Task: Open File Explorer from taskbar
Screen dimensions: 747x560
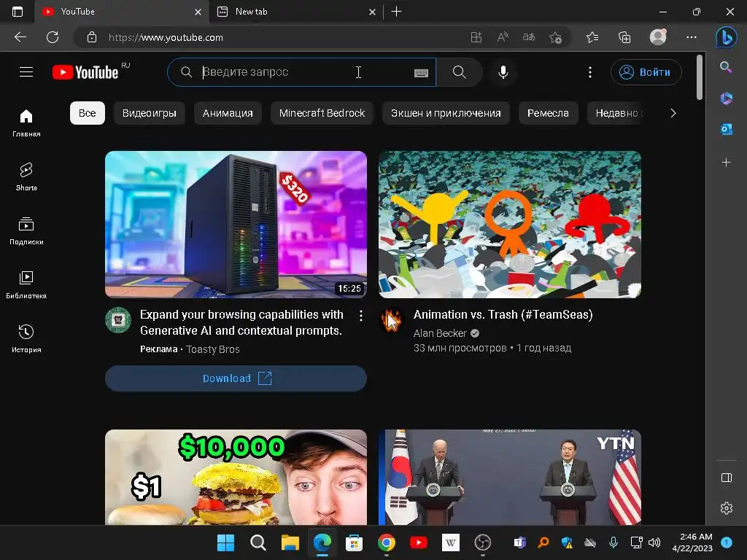Action: (x=290, y=542)
